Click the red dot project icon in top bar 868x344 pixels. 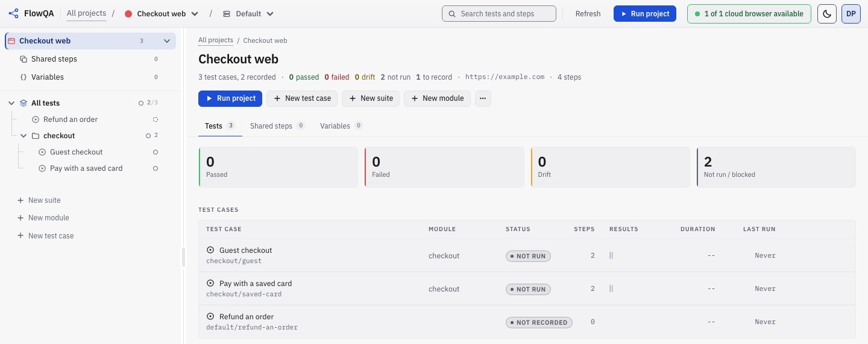pyautogui.click(x=128, y=14)
